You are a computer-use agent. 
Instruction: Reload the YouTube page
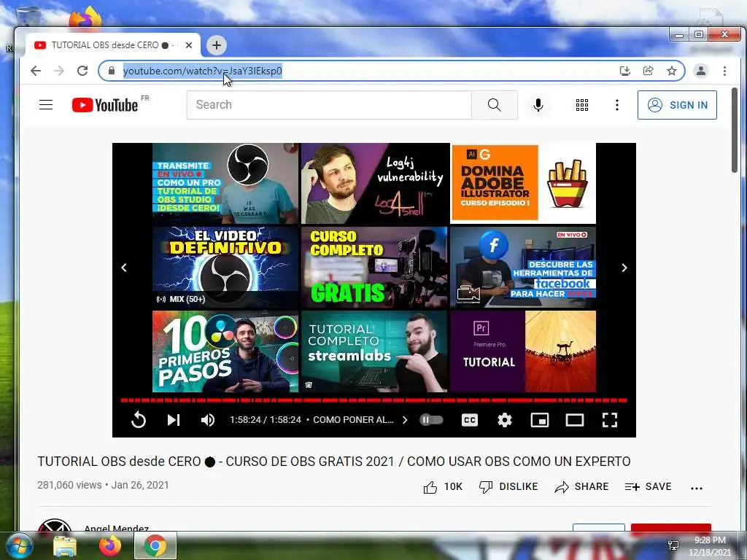tap(82, 71)
